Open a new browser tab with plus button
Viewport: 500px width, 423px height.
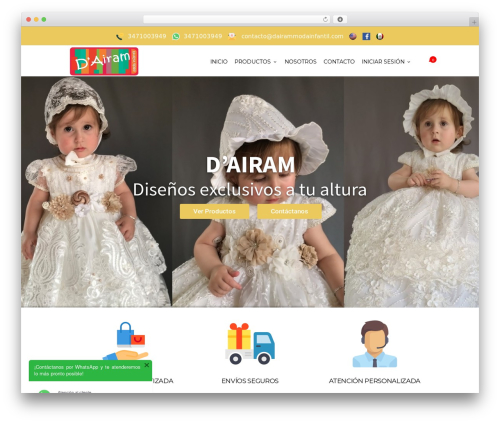(x=474, y=22)
